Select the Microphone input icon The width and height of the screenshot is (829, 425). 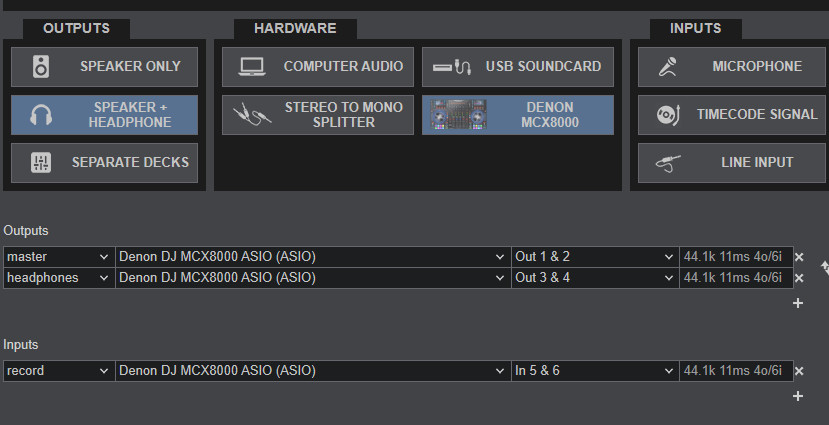(668, 67)
